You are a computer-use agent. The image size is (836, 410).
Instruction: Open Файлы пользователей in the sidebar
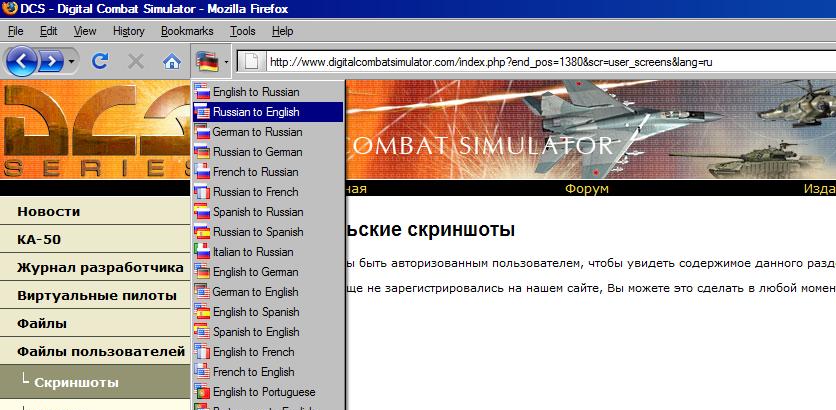point(95,351)
